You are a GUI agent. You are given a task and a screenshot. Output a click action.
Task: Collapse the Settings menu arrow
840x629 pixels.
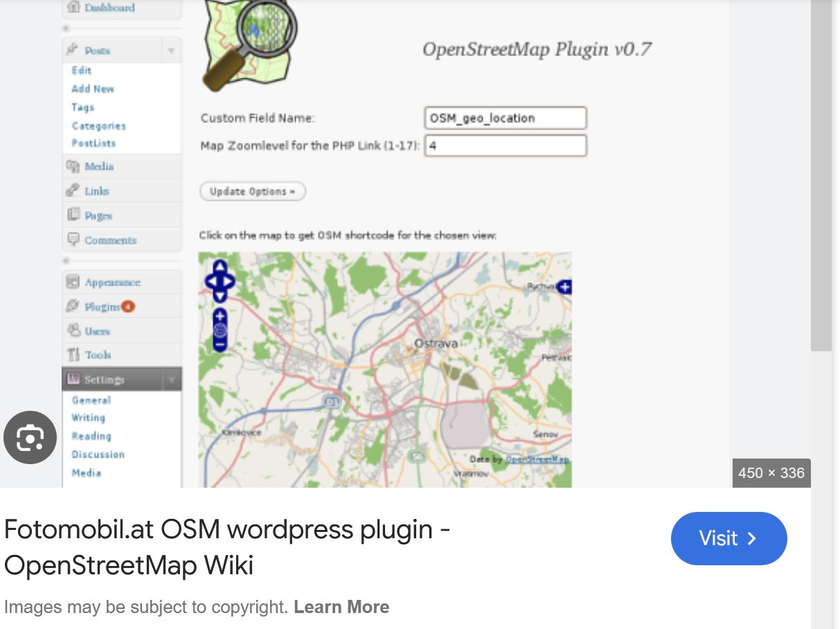(171, 380)
